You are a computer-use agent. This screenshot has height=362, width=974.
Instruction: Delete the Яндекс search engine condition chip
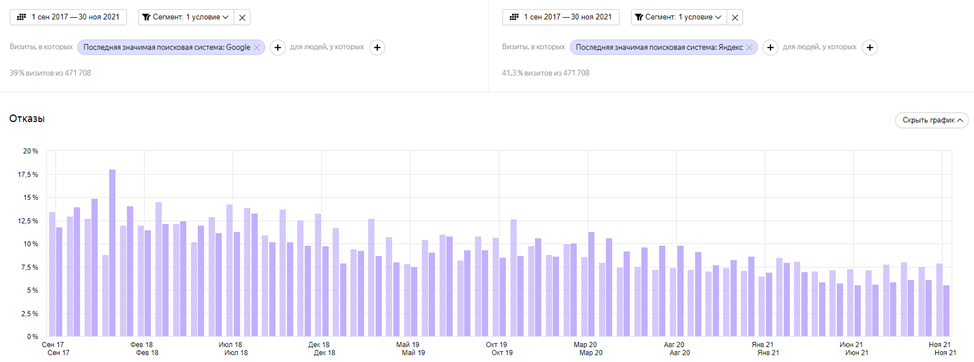point(749,47)
